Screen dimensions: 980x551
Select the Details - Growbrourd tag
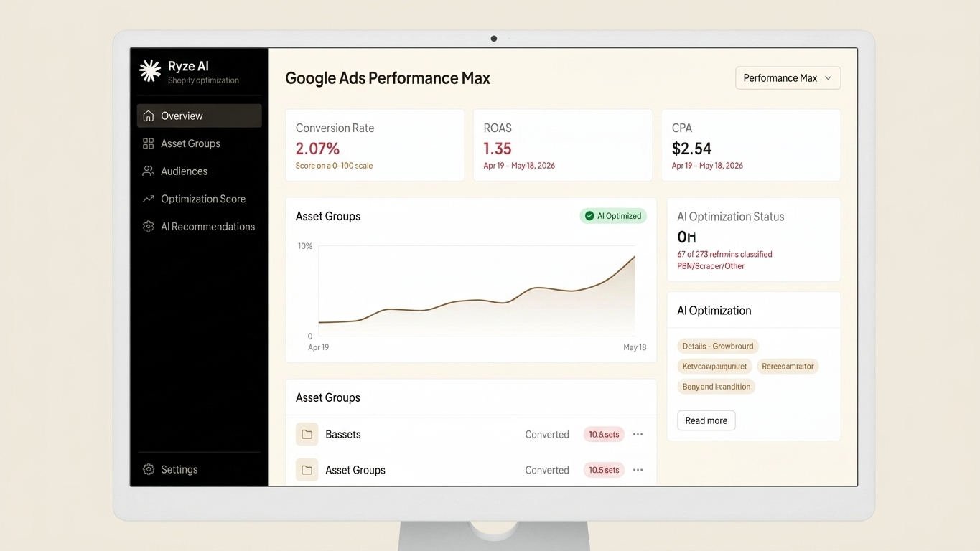[x=718, y=346]
